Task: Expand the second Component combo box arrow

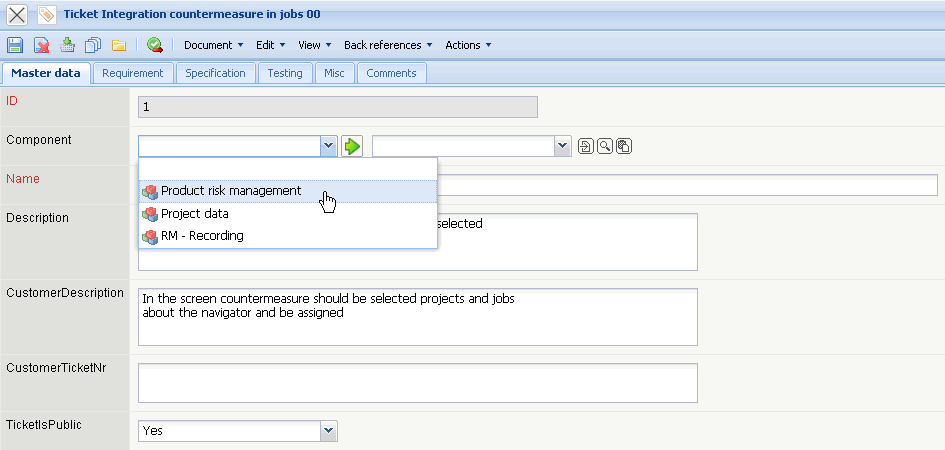Action: coord(562,146)
